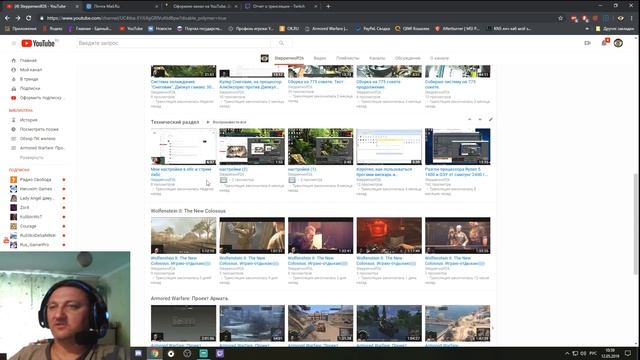
Task: Click browser forward arrow
Action: coord(18,18)
